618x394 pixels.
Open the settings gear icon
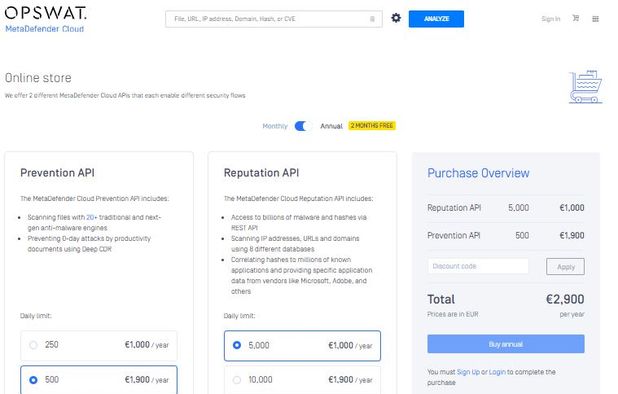(396, 18)
